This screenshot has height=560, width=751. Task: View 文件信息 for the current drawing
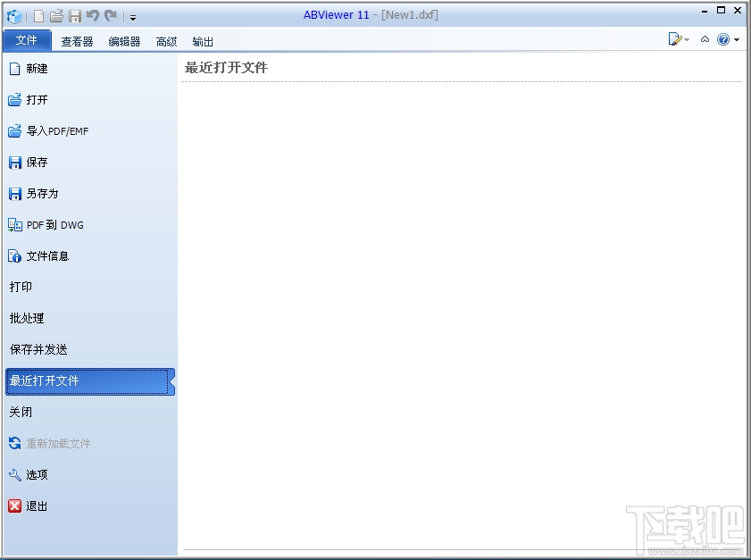click(x=43, y=256)
